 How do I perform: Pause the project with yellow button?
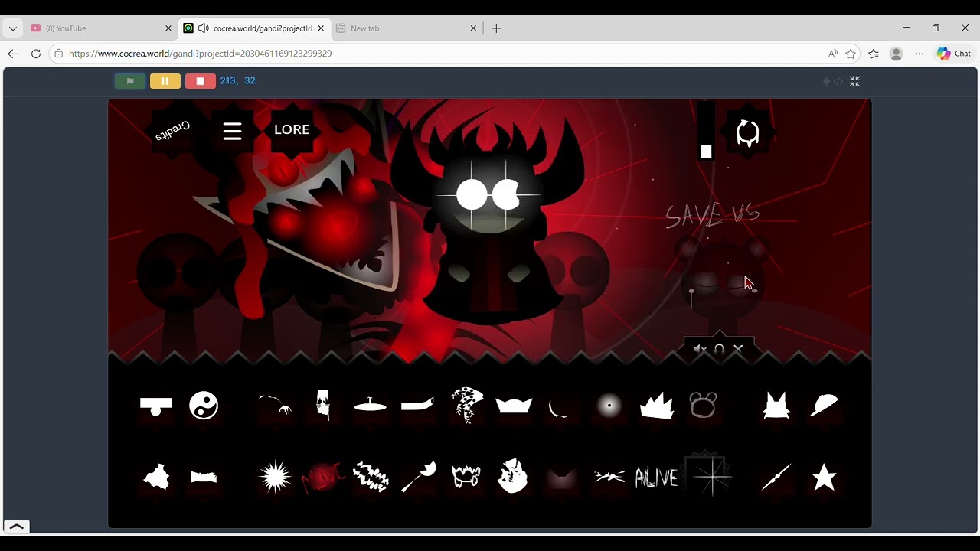pyautogui.click(x=165, y=81)
